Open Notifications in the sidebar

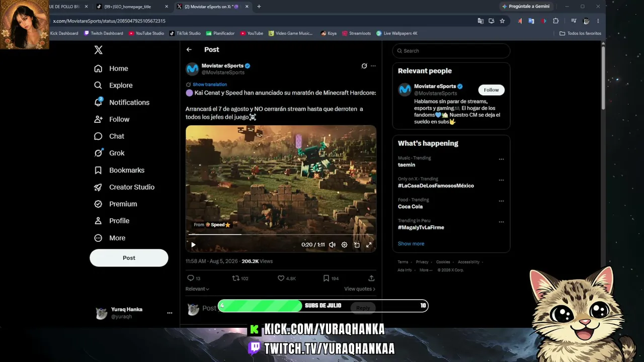click(122, 102)
